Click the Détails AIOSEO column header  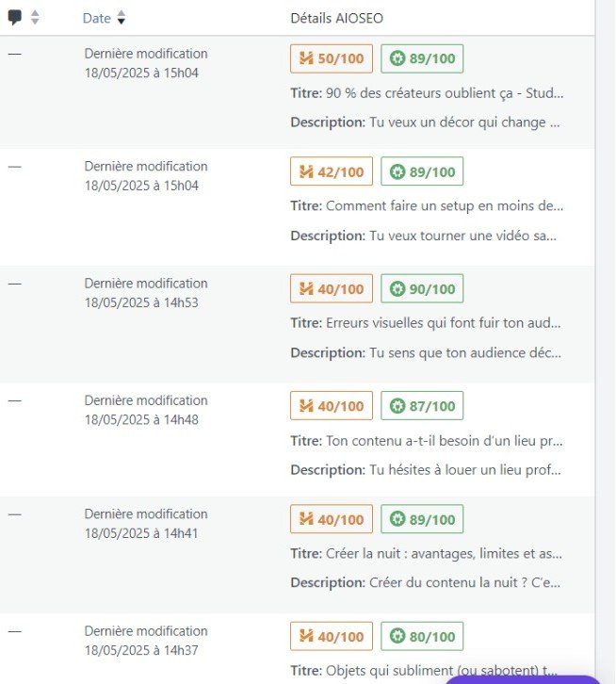point(337,18)
